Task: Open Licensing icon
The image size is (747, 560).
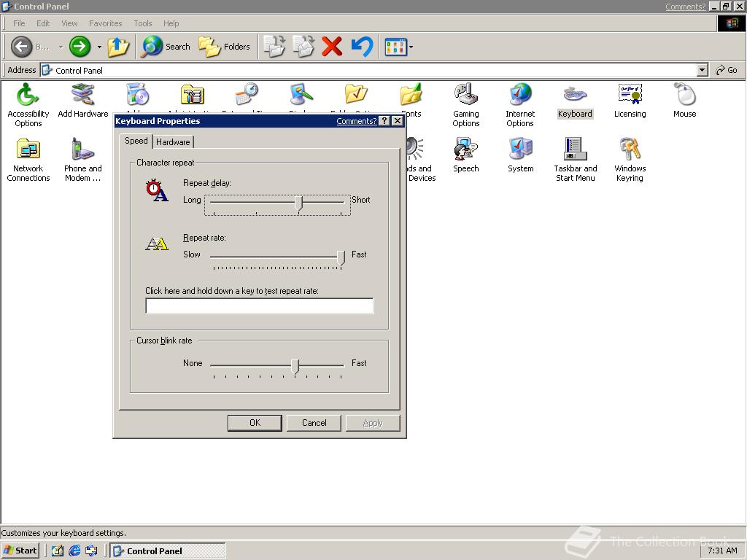Action: pos(630,101)
